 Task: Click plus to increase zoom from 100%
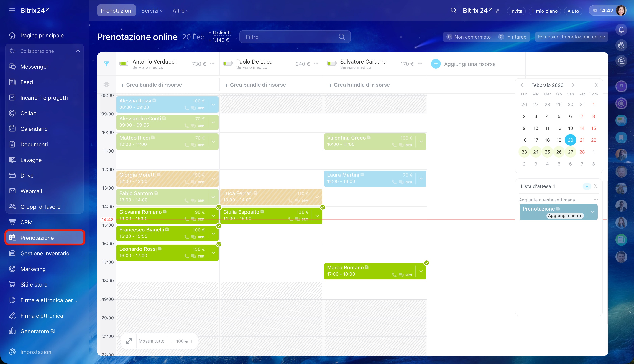click(192, 341)
